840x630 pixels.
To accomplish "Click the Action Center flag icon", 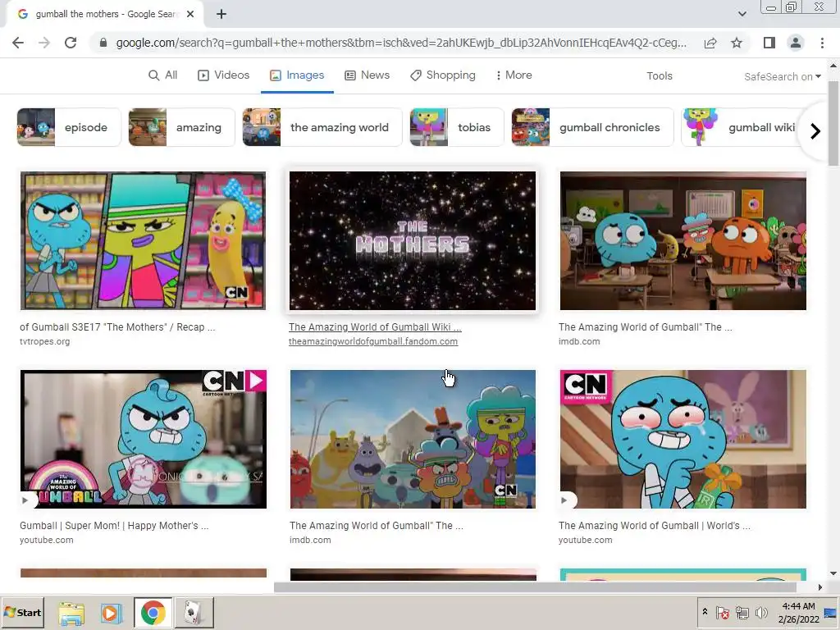I will click(x=722, y=612).
